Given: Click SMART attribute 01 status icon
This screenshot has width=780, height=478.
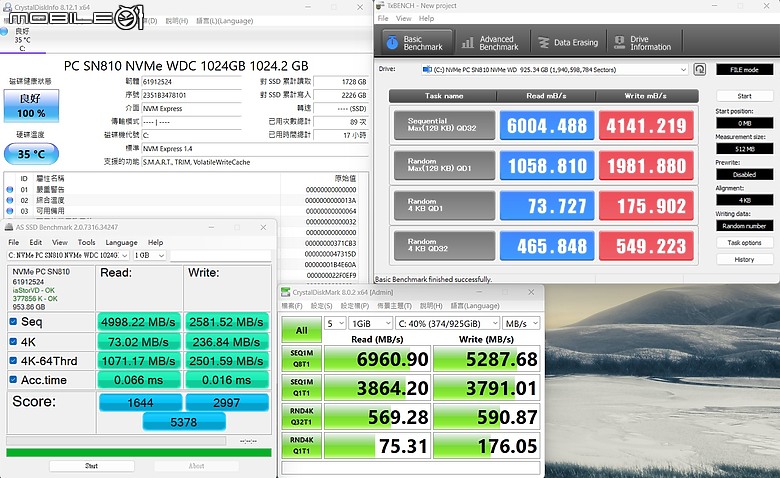Looking at the screenshot, I should tap(9, 190).
